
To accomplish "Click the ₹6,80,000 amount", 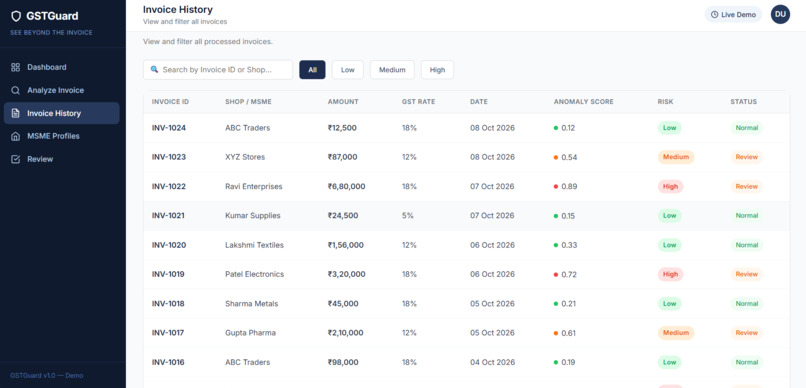I will pyautogui.click(x=346, y=187).
